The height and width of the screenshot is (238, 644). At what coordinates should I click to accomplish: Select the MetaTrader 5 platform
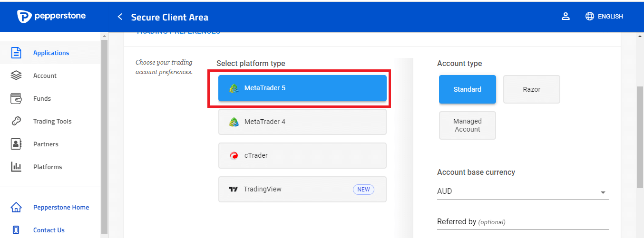pos(302,88)
